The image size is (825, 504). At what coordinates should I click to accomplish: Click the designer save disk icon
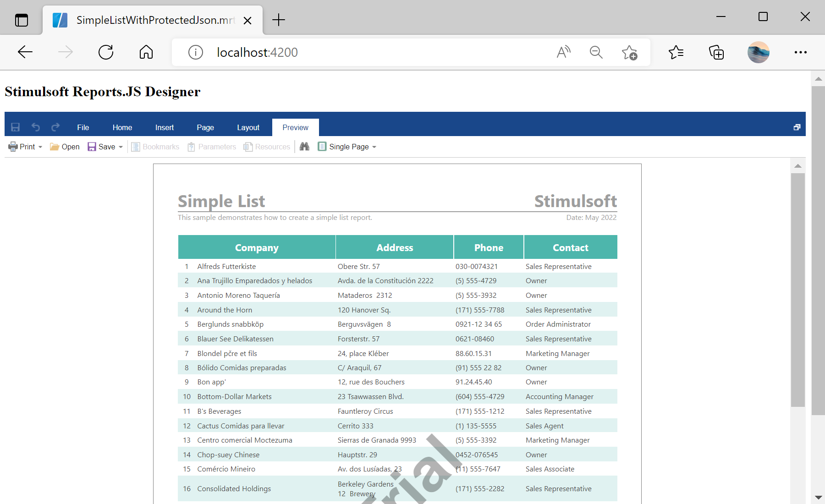(16, 127)
